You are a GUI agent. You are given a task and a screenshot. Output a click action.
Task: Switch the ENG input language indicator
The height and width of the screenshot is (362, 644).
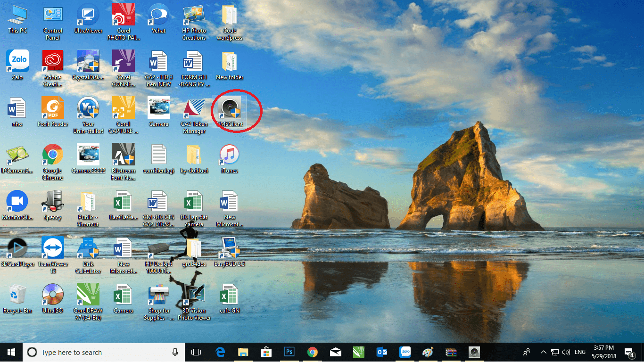[580, 352]
